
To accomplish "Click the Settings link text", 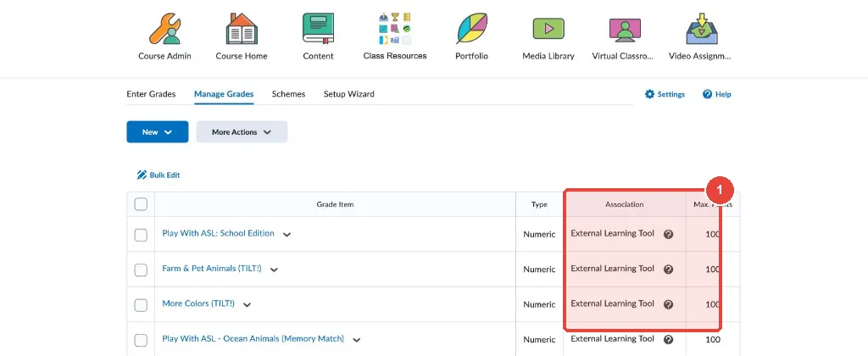I will (671, 95).
